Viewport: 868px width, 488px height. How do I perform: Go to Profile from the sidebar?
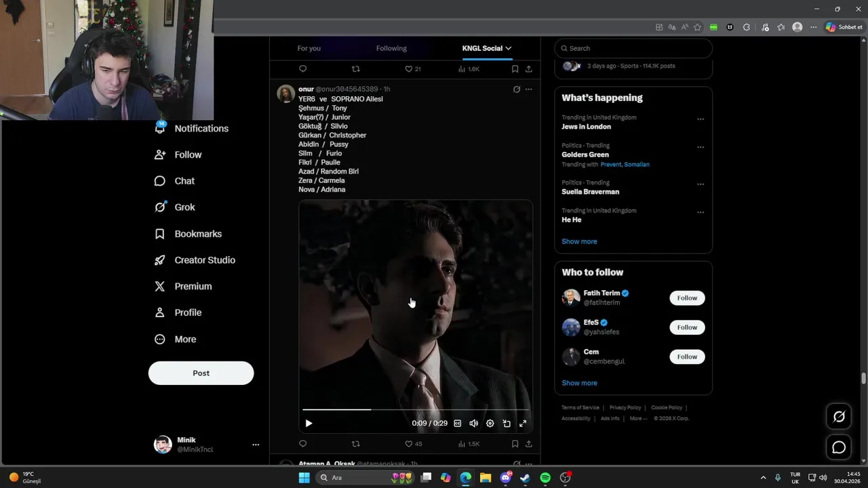click(178, 312)
